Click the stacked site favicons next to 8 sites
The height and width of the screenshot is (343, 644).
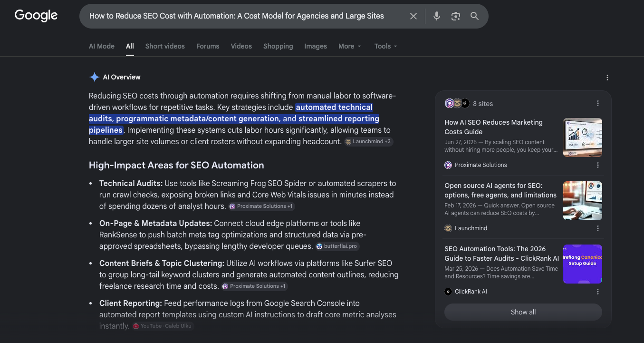[457, 103]
